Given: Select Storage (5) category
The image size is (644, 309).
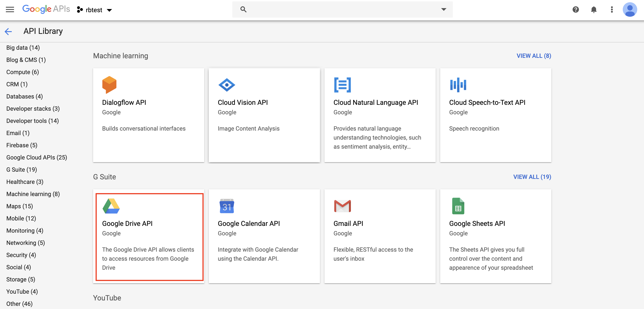Looking at the screenshot, I should pos(21,279).
